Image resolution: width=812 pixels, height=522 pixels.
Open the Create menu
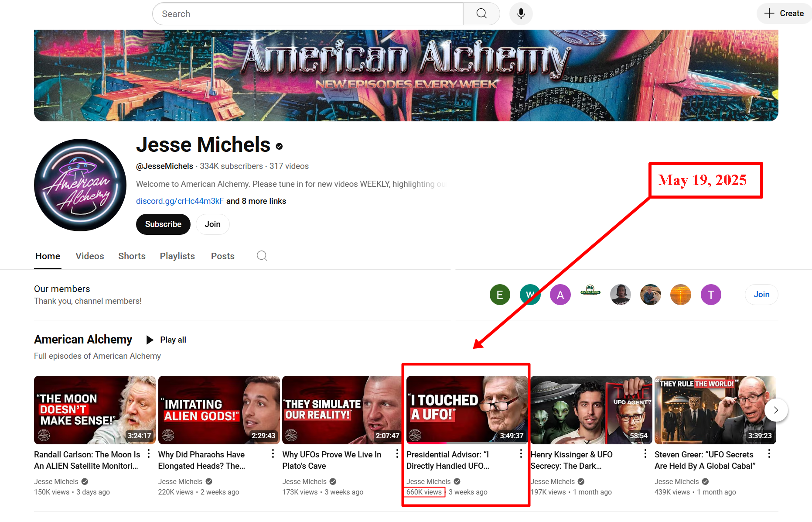(x=784, y=14)
